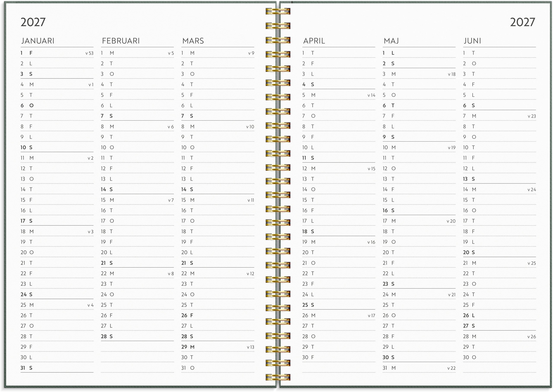Click the MAJ month heading
Image resolution: width=553 pixels, height=392 pixels.
(x=391, y=41)
